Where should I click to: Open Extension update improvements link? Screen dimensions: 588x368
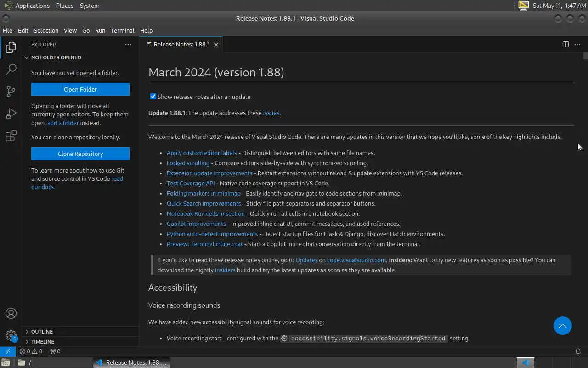coord(209,173)
